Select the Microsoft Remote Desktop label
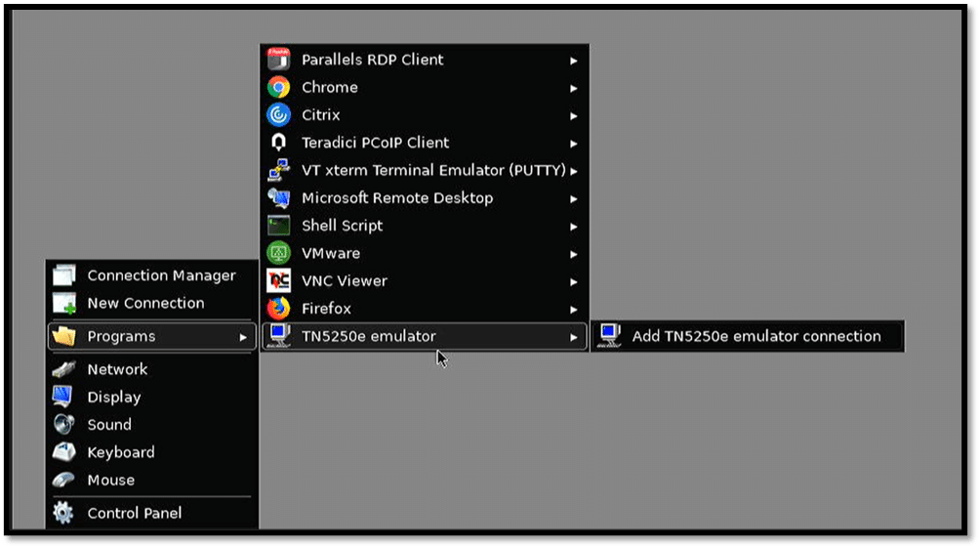Screen dimensions: 980x548 397,198
